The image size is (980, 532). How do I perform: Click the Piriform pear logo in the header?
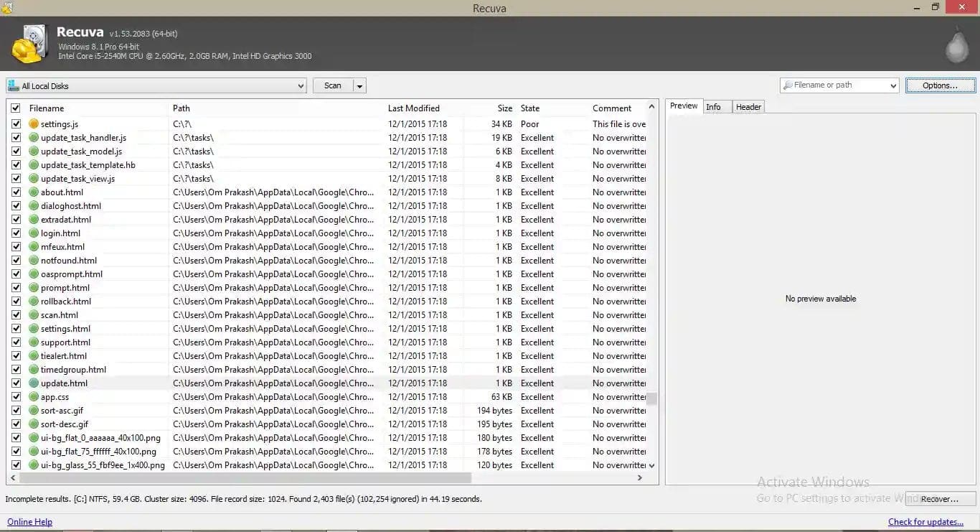[x=956, y=45]
